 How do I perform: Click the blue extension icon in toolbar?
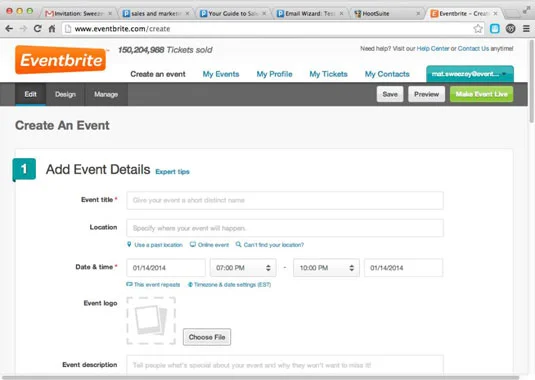coord(494,29)
